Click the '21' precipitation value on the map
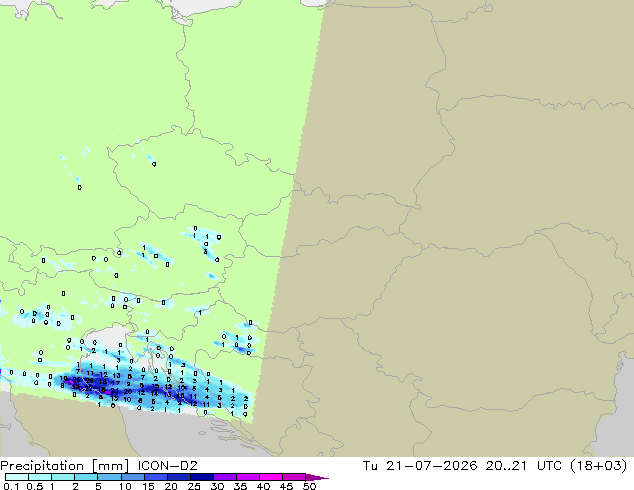The image size is (634, 490). 115,391
